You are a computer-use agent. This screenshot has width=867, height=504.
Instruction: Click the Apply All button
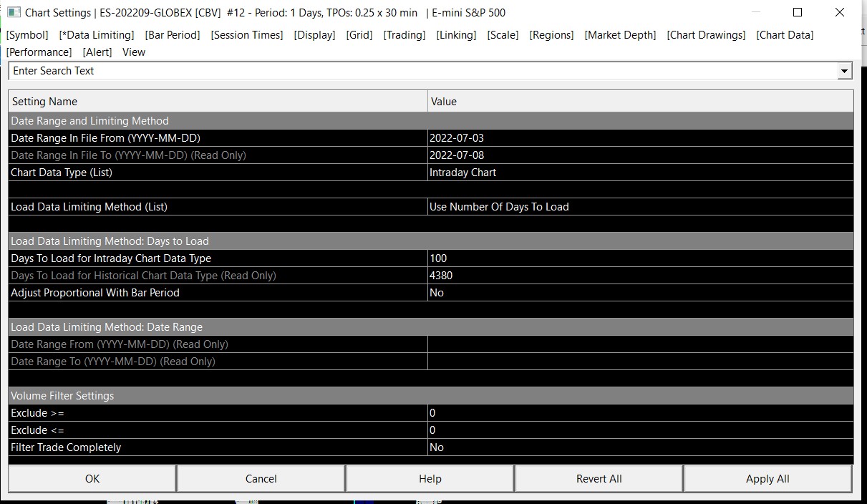(x=767, y=479)
